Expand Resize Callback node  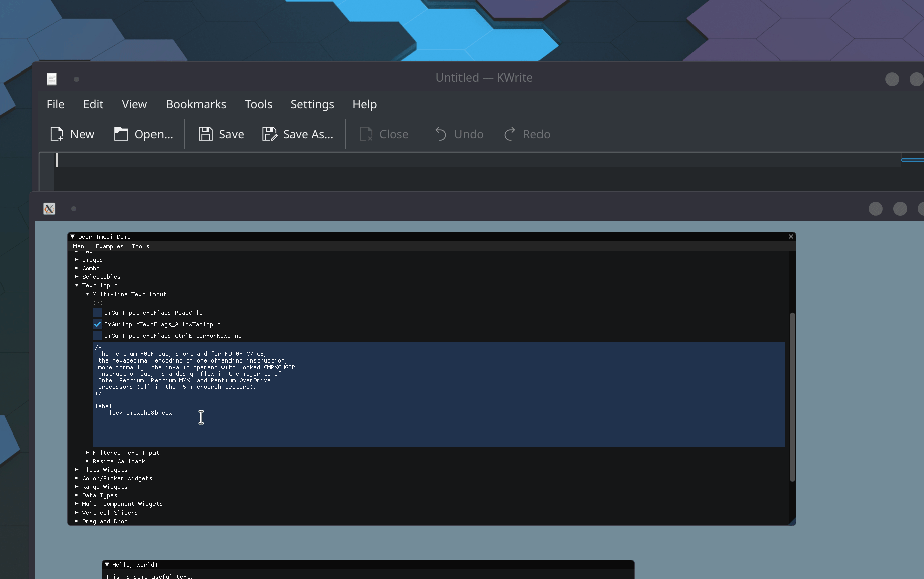coord(87,461)
